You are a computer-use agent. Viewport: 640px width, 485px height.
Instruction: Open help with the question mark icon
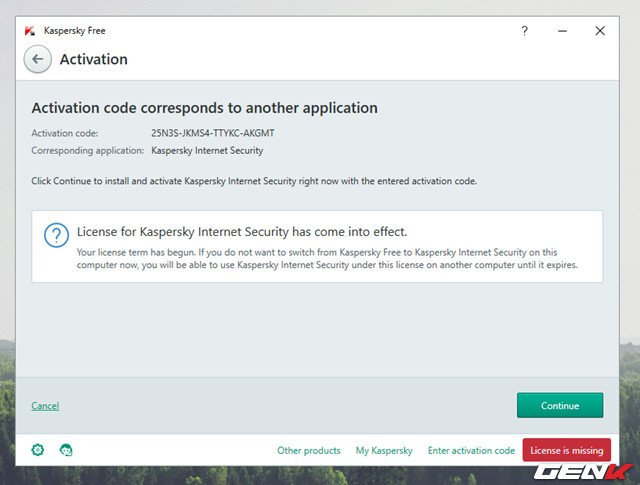[524, 31]
